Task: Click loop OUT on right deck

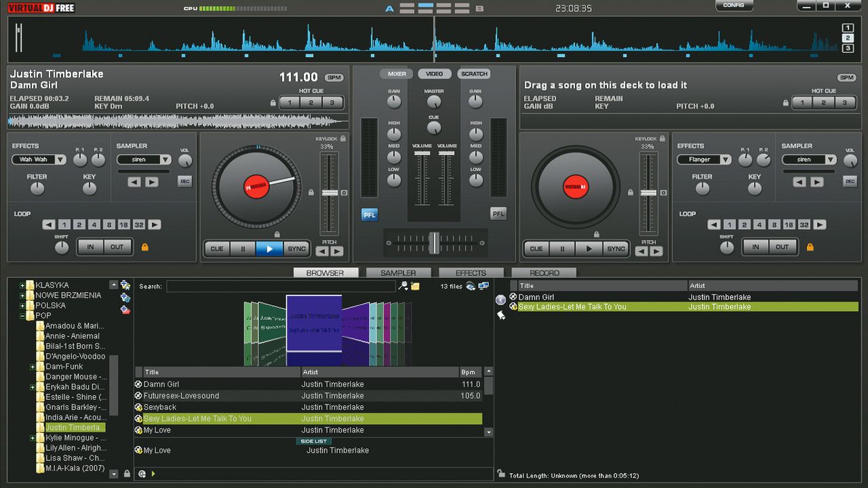Action: pyautogui.click(x=782, y=247)
